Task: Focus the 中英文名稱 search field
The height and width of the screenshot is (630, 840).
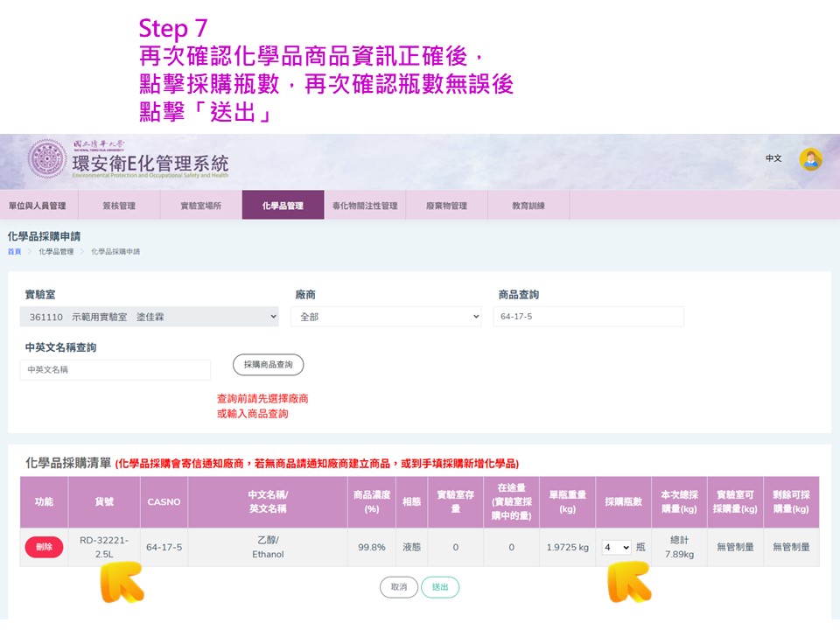Action: tap(115, 369)
